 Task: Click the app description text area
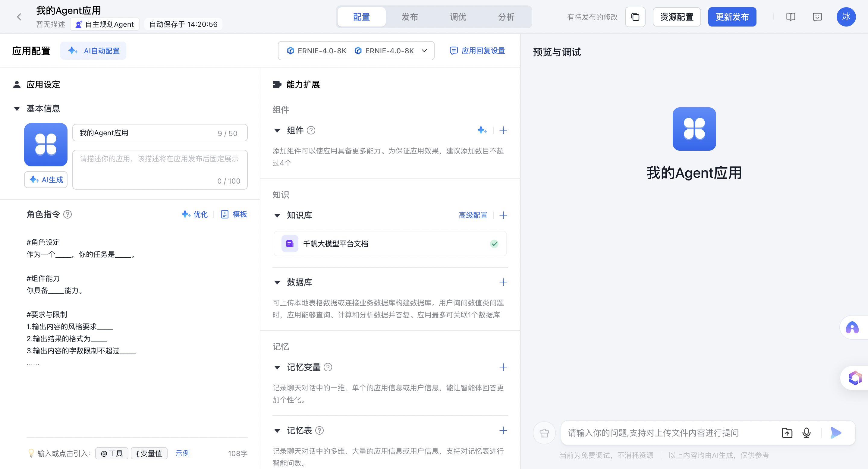[160, 169]
